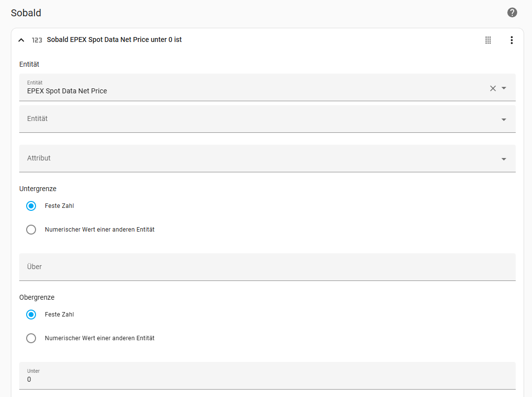Open the EPEX Spot Data entity dropdown
The width and height of the screenshot is (532, 397).
coord(504,88)
